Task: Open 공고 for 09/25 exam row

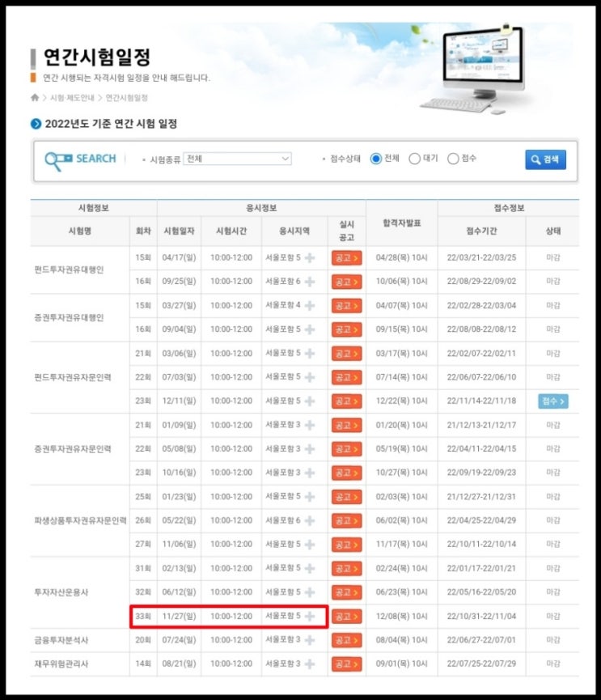Action: pyautogui.click(x=347, y=282)
